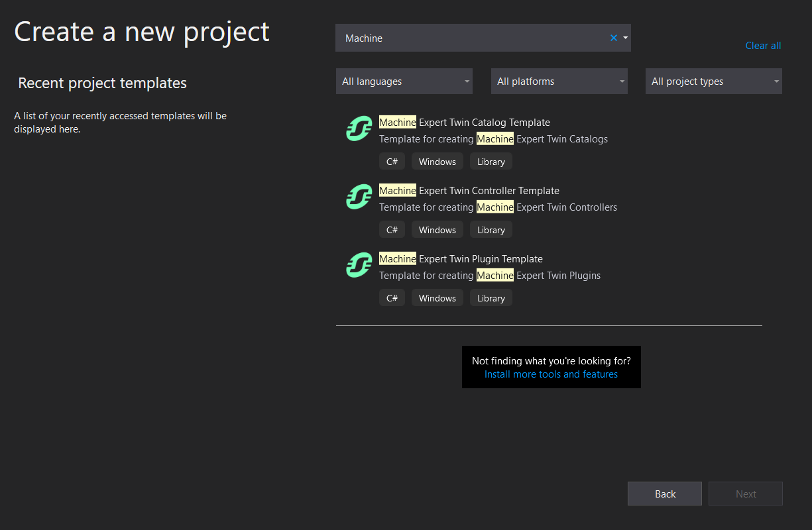Click the Machine Expert Twin Plugin Template icon
812x530 pixels.
pyautogui.click(x=359, y=265)
